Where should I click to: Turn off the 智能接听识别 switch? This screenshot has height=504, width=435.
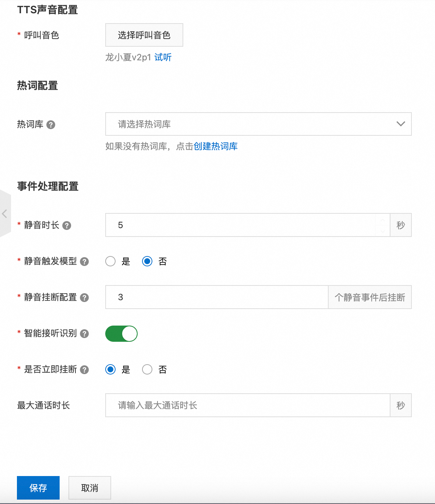pos(121,334)
